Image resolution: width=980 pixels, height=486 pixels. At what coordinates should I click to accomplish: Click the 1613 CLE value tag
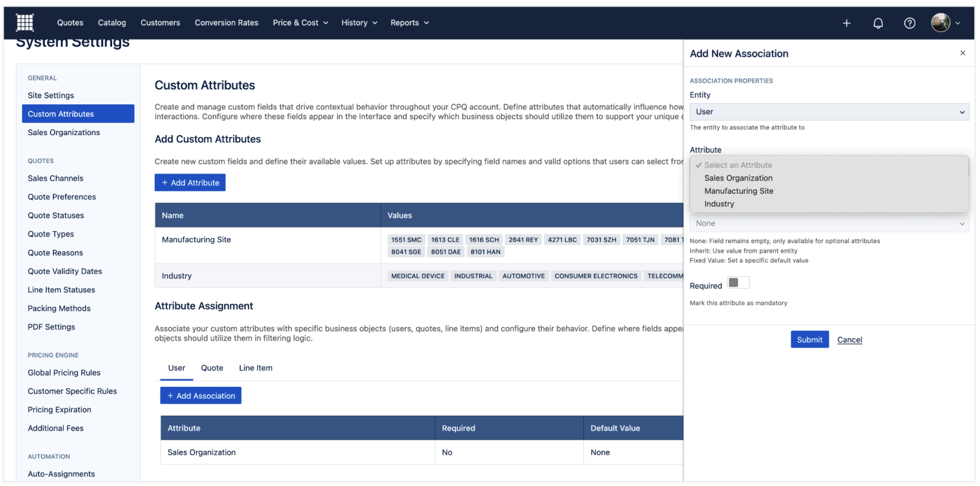446,240
